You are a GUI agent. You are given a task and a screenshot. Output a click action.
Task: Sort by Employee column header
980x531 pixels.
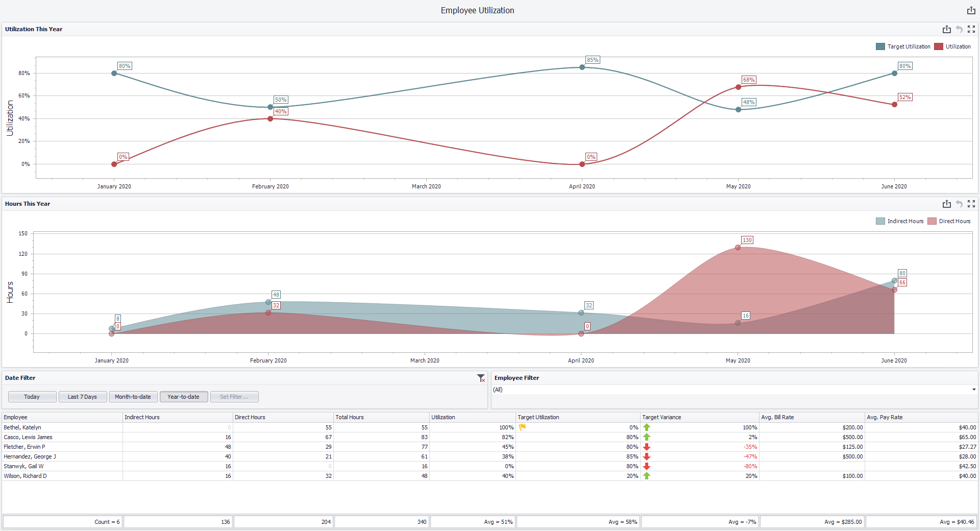click(x=62, y=417)
